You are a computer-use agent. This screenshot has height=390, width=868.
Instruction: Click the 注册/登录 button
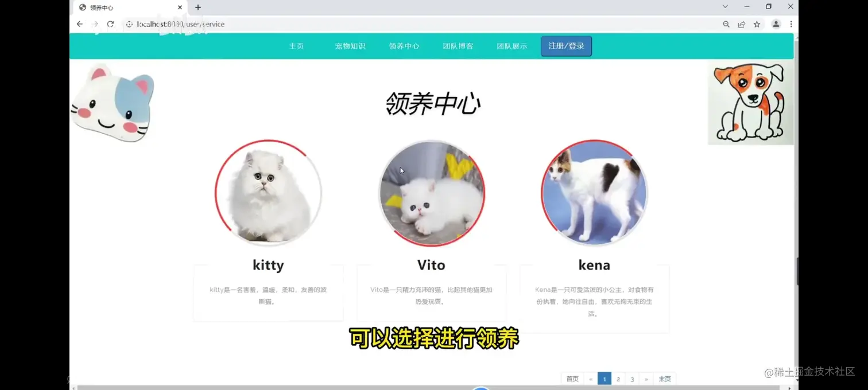[x=566, y=46]
